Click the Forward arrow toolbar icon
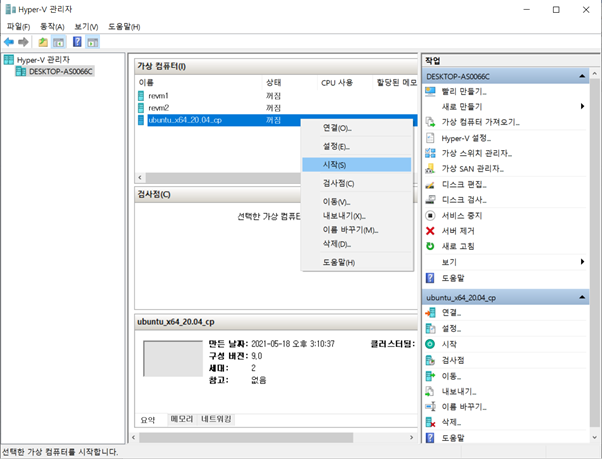602x459 pixels. tap(23, 42)
